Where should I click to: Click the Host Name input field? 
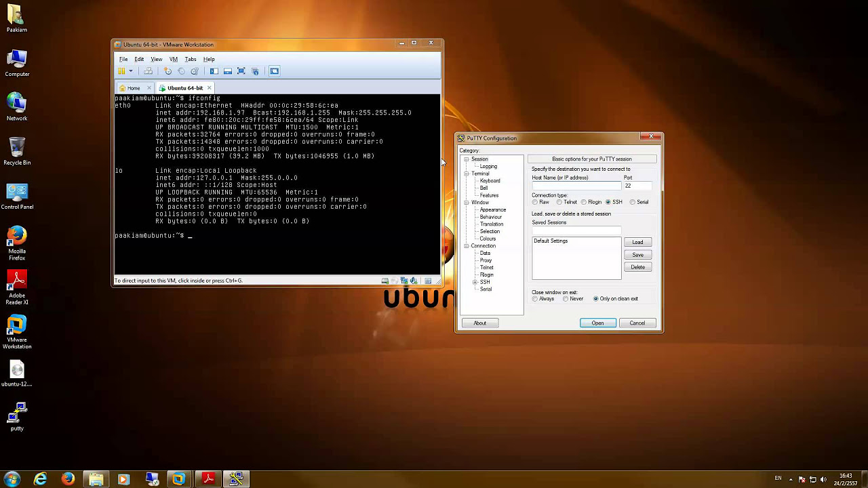pyautogui.click(x=576, y=186)
